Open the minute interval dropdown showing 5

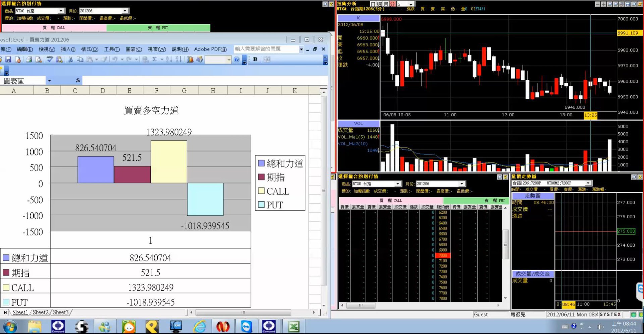pyautogui.click(x=411, y=4)
